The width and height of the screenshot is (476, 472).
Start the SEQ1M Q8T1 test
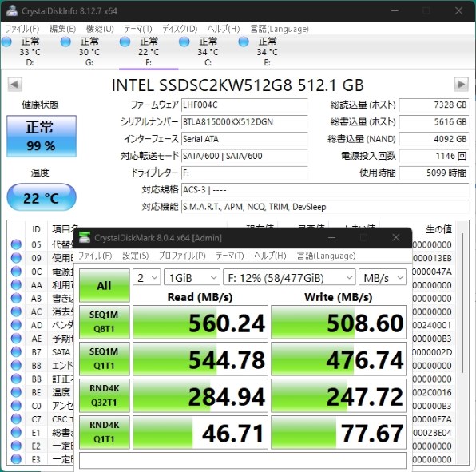(104, 322)
